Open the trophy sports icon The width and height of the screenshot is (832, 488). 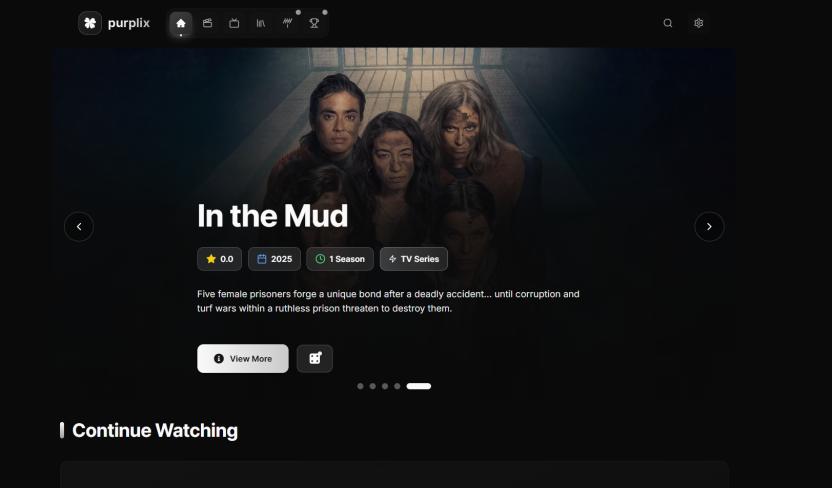click(314, 23)
